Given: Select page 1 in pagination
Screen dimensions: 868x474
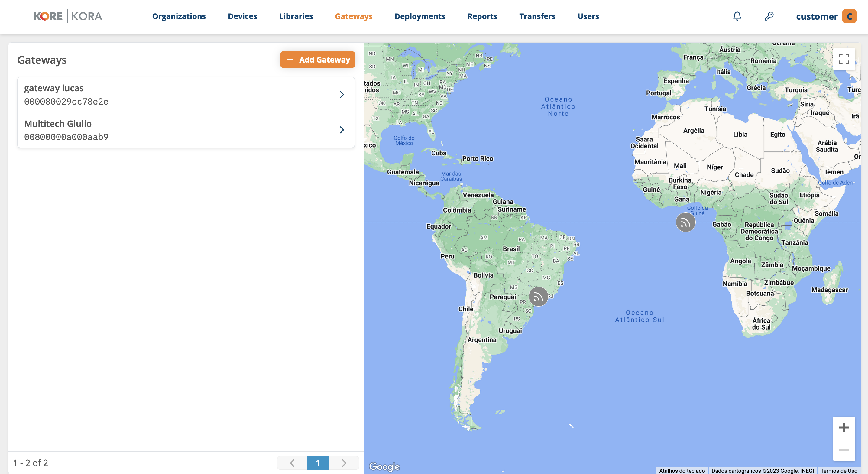Looking at the screenshot, I should click(x=318, y=463).
